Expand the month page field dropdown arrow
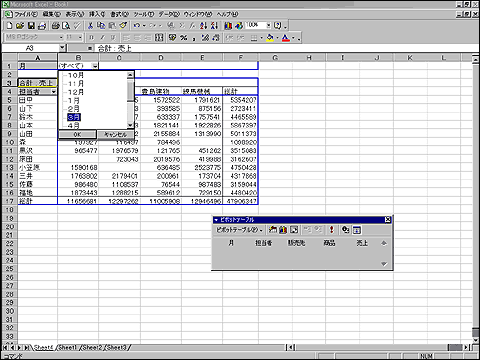480x360 pixels. 95,66
